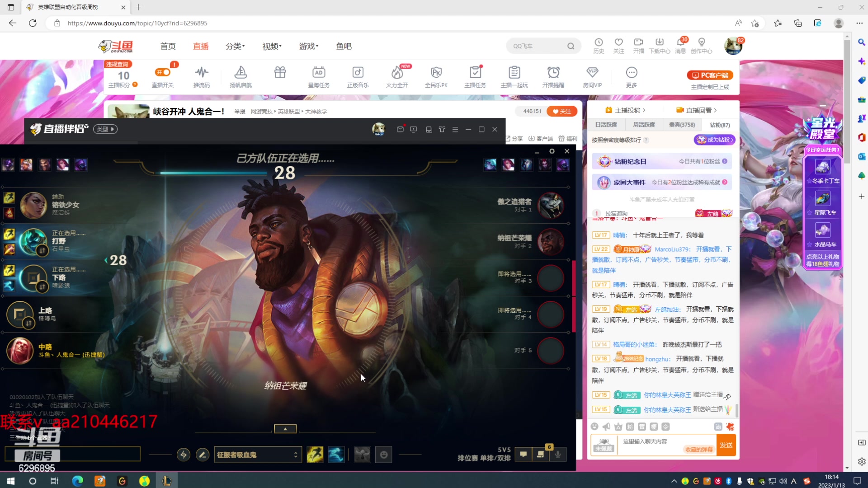Click 收藏的弹幕 saved danmaku chip
868x488 pixels.
pyautogui.click(x=698, y=450)
